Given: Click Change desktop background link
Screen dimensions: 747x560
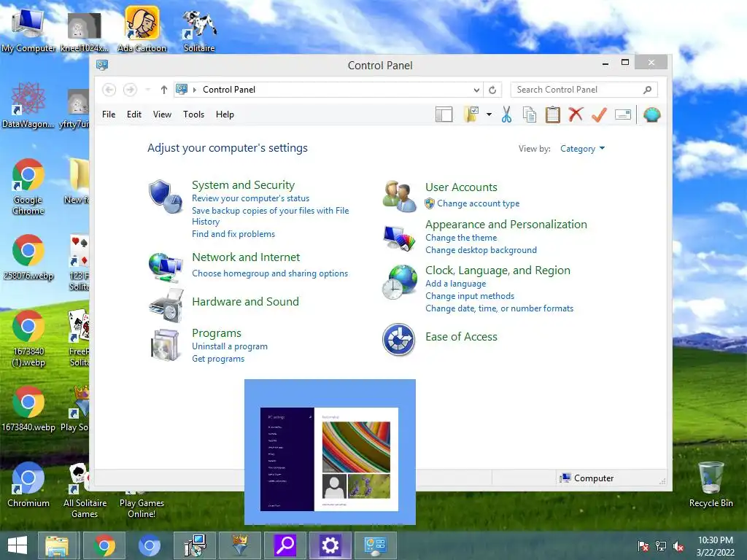Looking at the screenshot, I should 481,250.
